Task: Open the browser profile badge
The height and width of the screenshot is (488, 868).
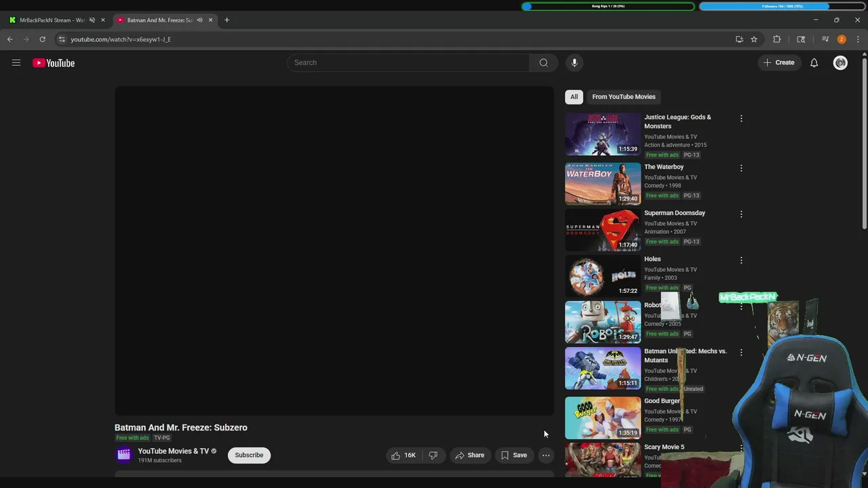Action: [842, 39]
